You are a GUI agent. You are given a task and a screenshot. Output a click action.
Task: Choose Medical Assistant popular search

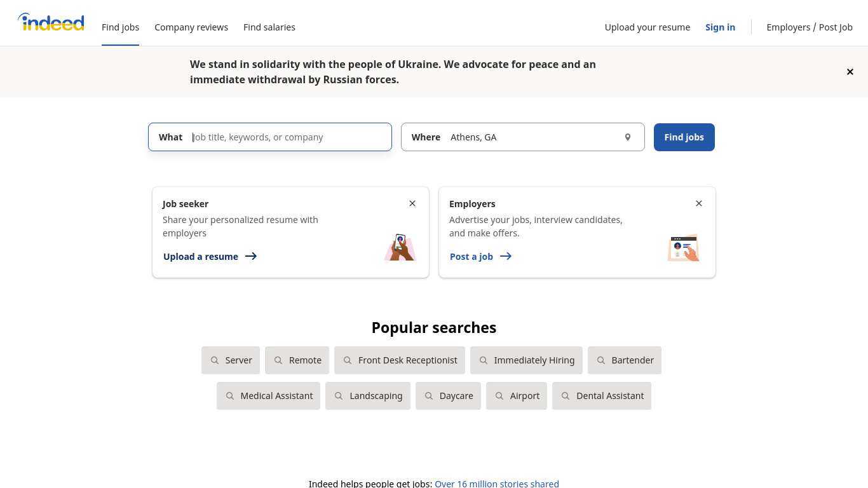click(269, 396)
